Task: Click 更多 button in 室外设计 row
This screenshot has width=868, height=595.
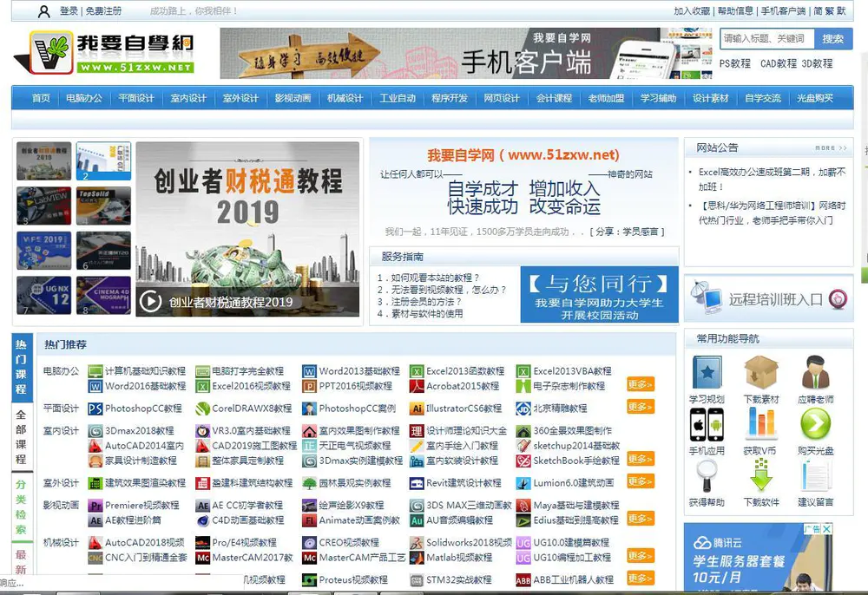Action: tap(641, 481)
